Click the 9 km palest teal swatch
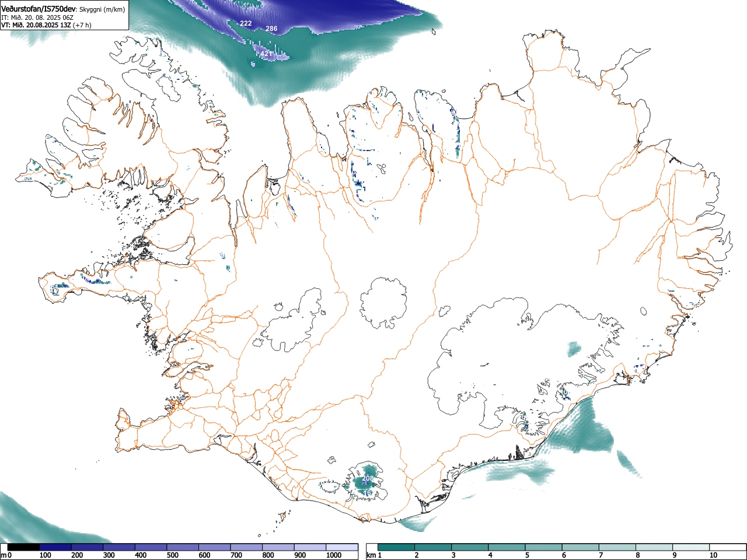The height and width of the screenshot is (560, 747). [690, 547]
